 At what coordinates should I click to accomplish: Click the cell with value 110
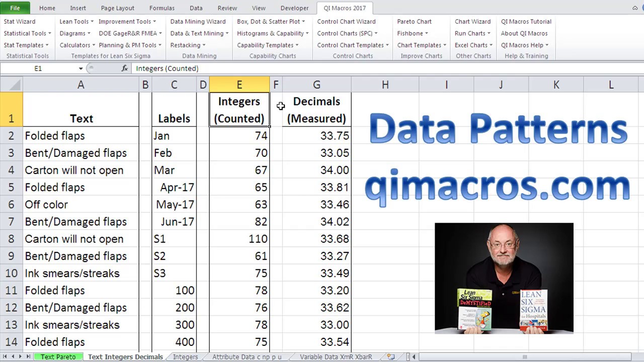pos(239,239)
